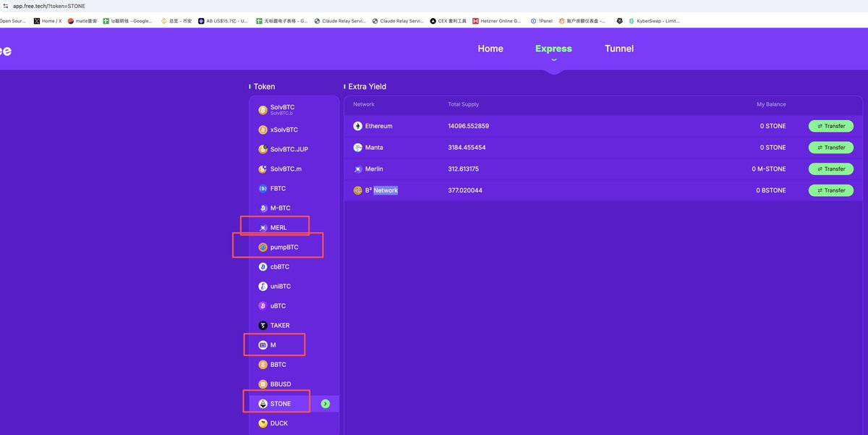Image resolution: width=868 pixels, height=435 pixels.
Task: Click the My Balance column header
Action: (771, 105)
